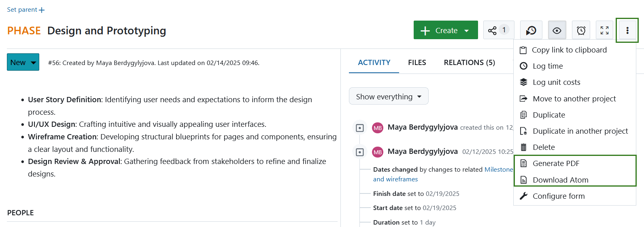Viewport: 644px width, 227px height.
Task: Set a reminder with alarm clock icon
Action: tap(581, 30)
